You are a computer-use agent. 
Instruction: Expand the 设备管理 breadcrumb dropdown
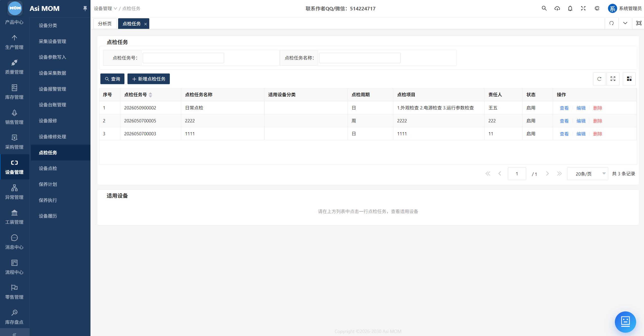[x=105, y=8]
